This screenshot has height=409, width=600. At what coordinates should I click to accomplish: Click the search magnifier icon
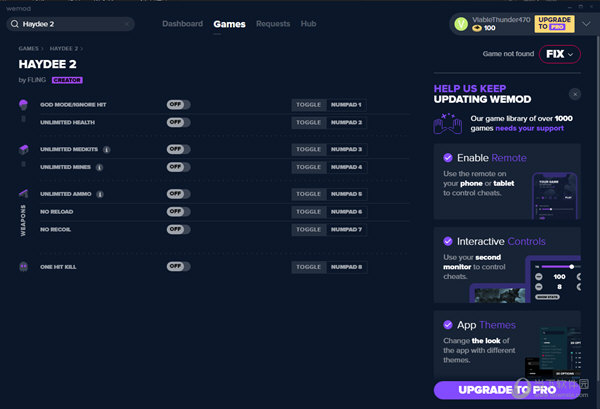click(x=15, y=24)
